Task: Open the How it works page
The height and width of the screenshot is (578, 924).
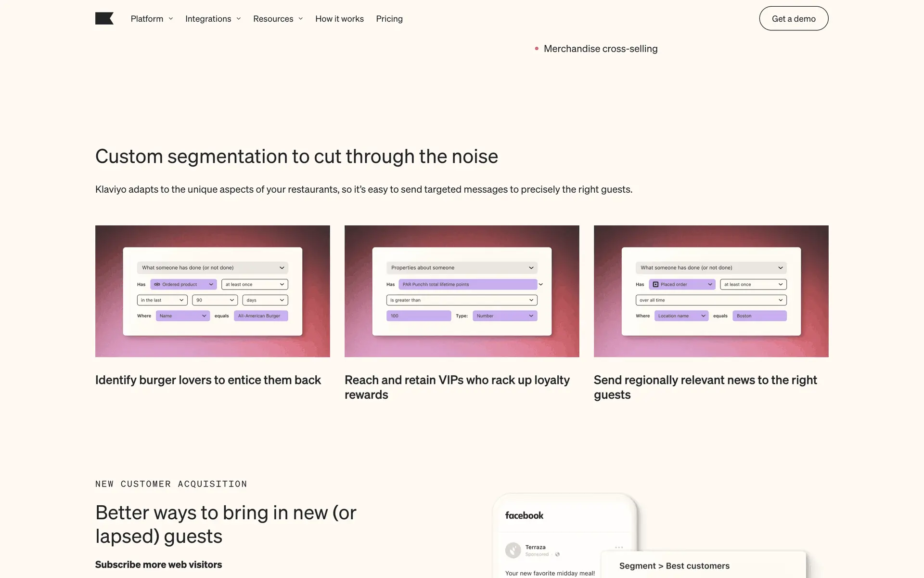Action: (339, 19)
